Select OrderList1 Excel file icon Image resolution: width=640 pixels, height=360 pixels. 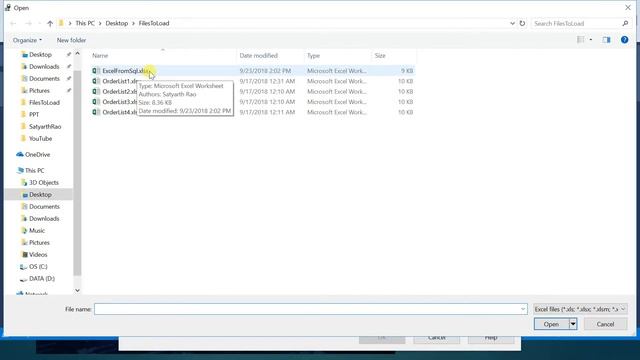point(96,81)
